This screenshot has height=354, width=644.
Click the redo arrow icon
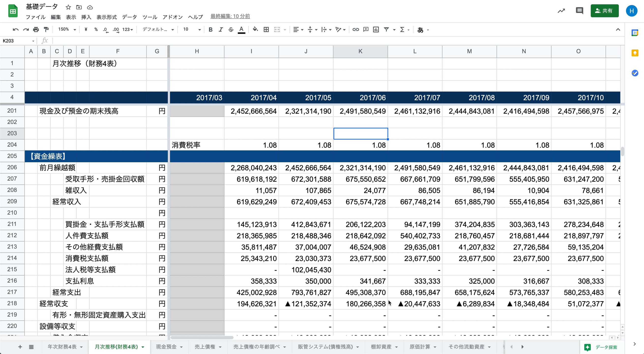(x=26, y=29)
